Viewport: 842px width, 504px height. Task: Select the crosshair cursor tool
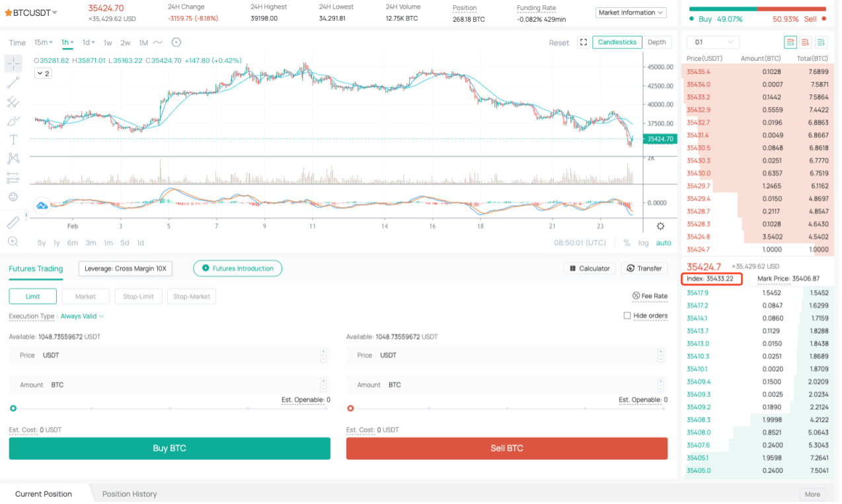point(13,64)
